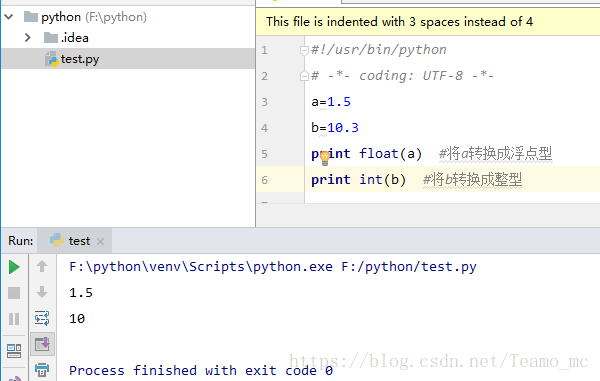
Task: Click the indentation warning banner text
Action: pos(399,22)
